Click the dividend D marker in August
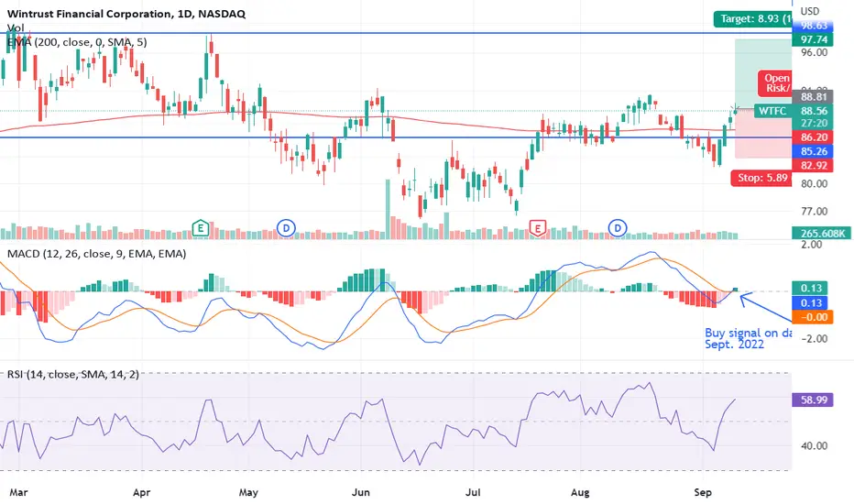 tap(618, 228)
